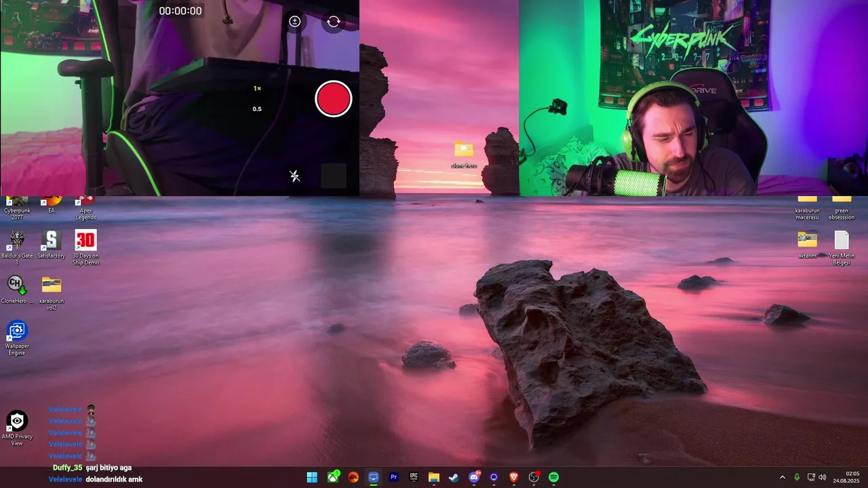Open the gallery thumbnail square in camera
Screen dimensions: 868x488
(x=333, y=176)
